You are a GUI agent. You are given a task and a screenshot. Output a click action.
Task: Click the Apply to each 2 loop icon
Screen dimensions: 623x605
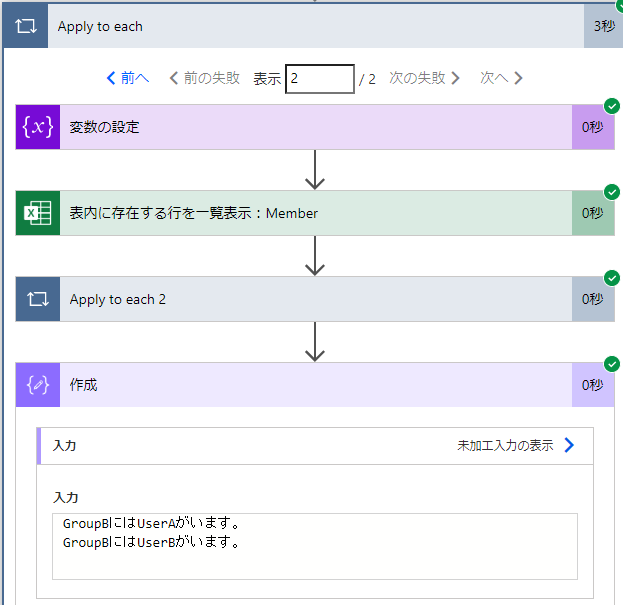38,299
